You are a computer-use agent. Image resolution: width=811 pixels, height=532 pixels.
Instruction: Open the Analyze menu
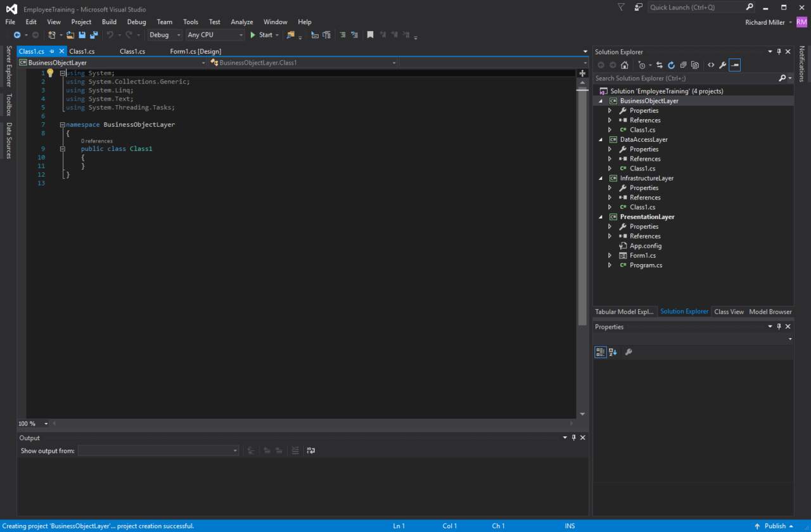(x=242, y=22)
